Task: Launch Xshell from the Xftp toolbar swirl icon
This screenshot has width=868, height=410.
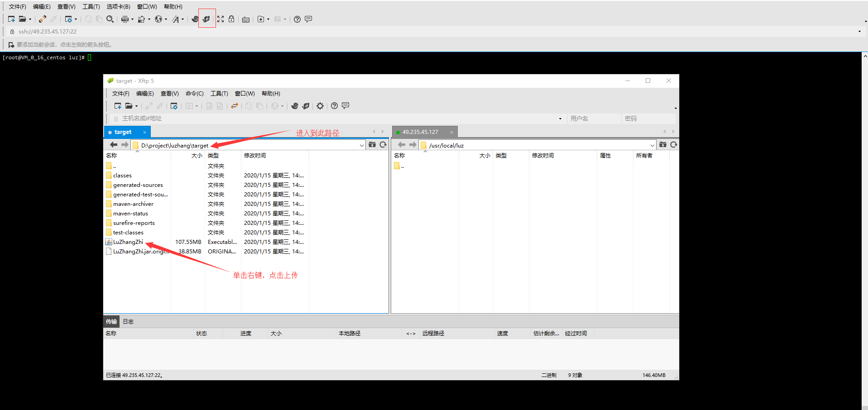Action: pos(295,106)
